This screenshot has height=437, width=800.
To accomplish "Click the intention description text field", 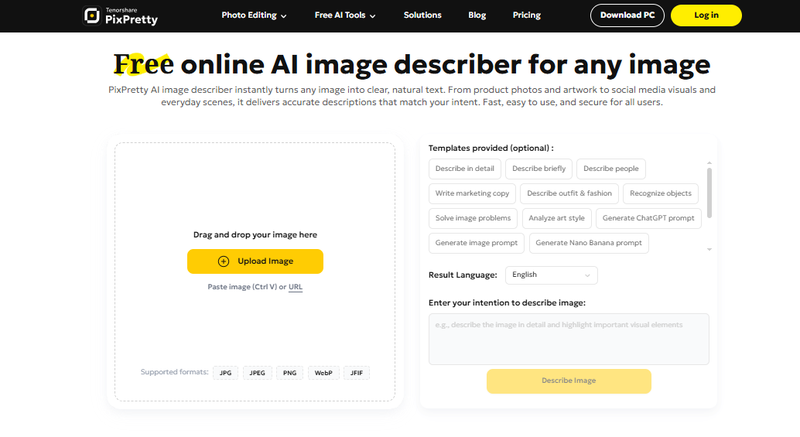I will (x=568, y=339).
